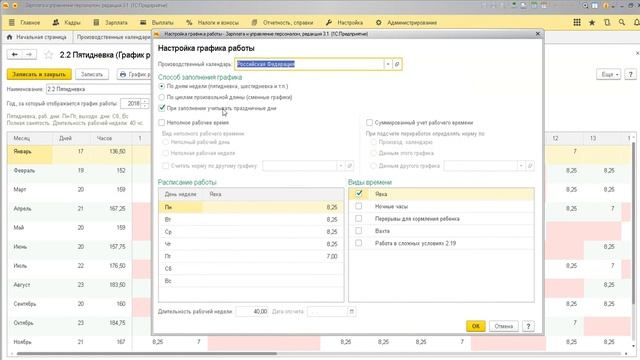Click the 1C logo icon in dialog title bar
The height and width of the screenshot is (360, 640).
pyautogui.click(x=156, y=34)
